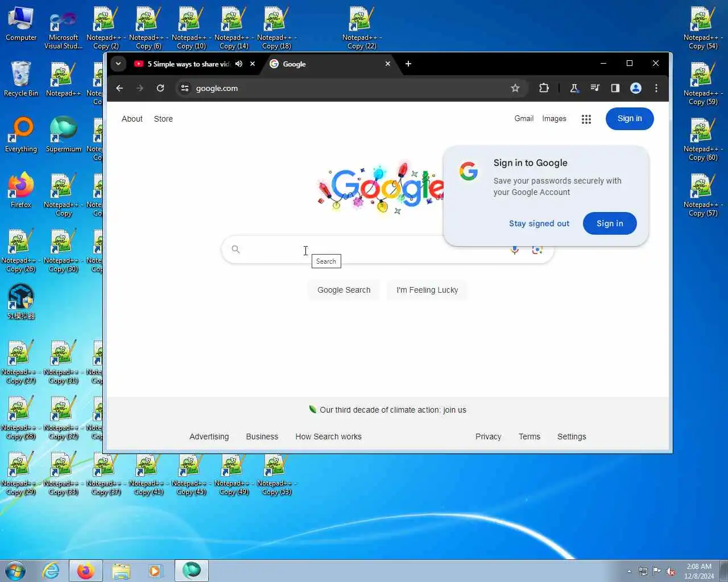Screen dimensions: 728x582
Task: Select the Everything desktop shortcut
Action: [21, 134]
